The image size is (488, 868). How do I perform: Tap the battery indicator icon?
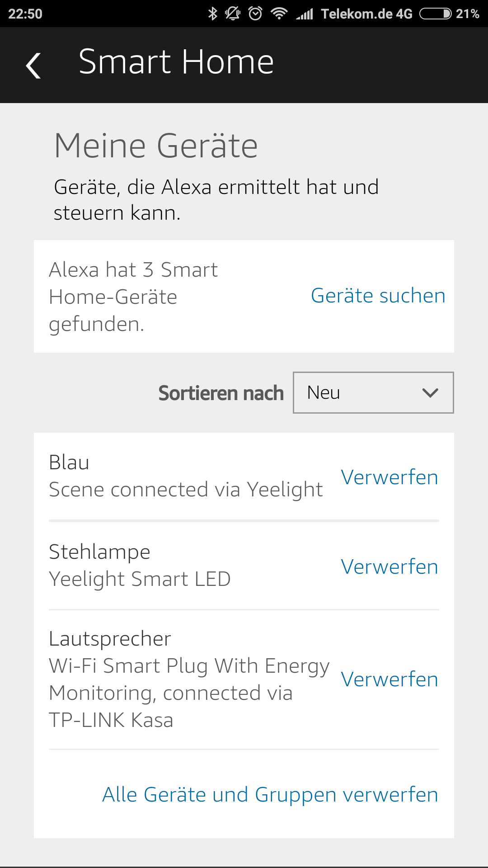(435, 14)
